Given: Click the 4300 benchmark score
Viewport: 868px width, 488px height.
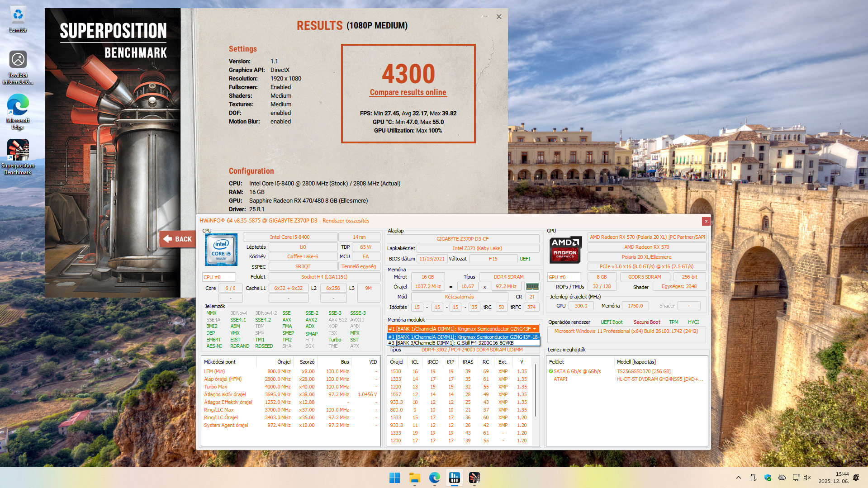Looking at the screenshot, I should pos(408,73).
